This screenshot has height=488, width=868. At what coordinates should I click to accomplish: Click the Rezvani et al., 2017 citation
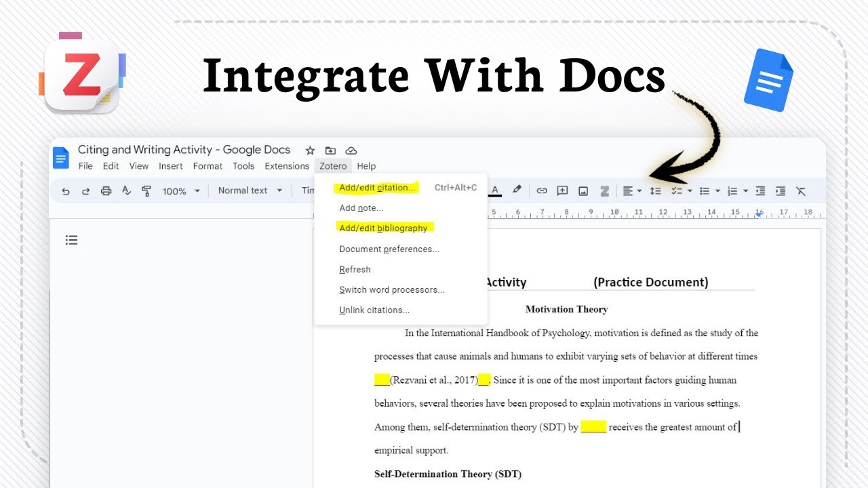point(433,380)
